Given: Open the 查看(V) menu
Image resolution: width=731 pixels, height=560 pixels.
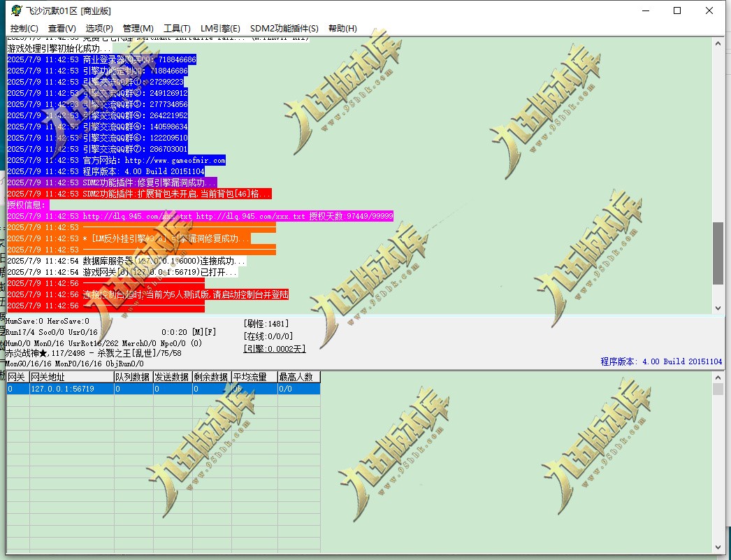Looking at the screenshot, I should point(62,29).
